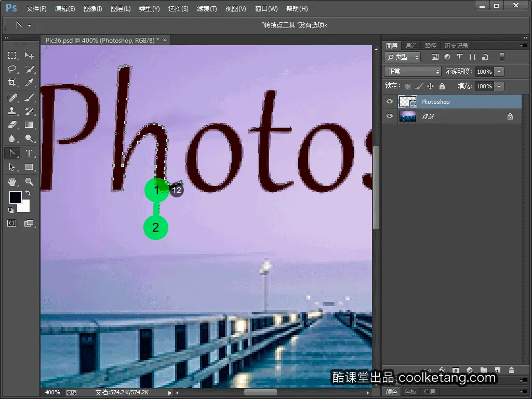Open the 填充 fill slider dropdown

coord(499,86)
